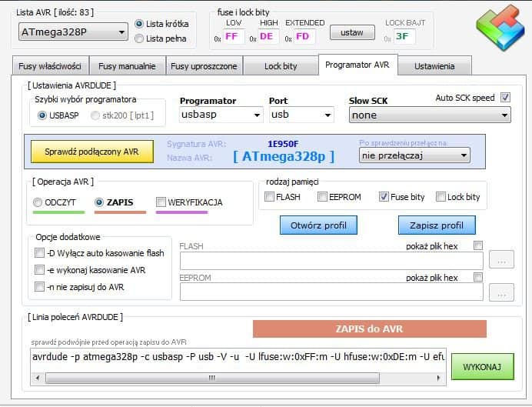Click the EEPROM file path field
532x407 pixels.
point(331,292)
